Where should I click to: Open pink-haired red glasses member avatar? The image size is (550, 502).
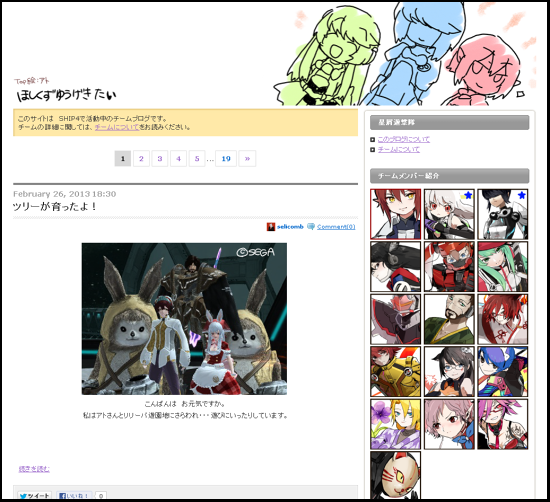(503, 424)
